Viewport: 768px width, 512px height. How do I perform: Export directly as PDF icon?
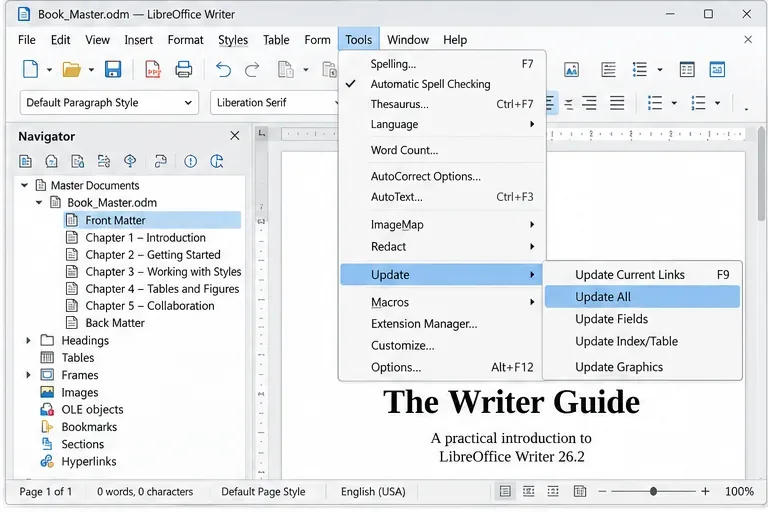click(153, 70)
